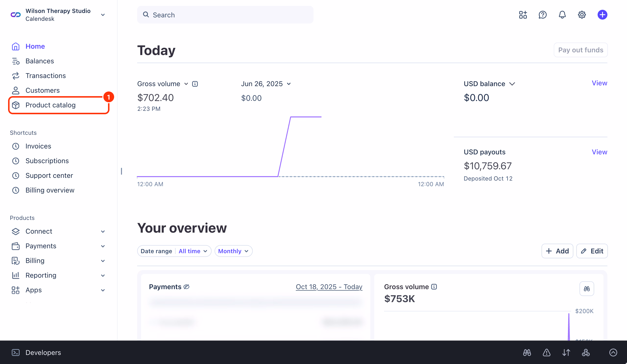Click the info icon beside overview Gross volume
The width and height of the screenshot is (627, 364).
pyautogui.click(x=434, y=287)
